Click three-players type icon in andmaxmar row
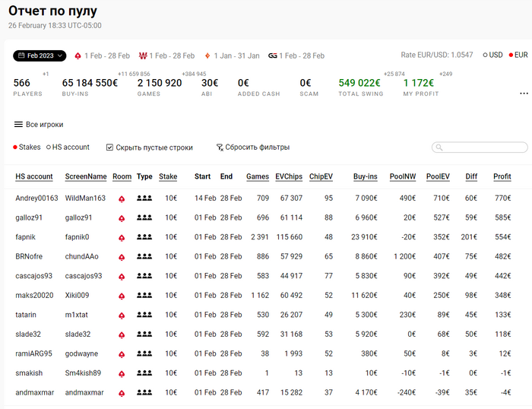Viewport: 532px width, 409px height. (x=144, y=392)
